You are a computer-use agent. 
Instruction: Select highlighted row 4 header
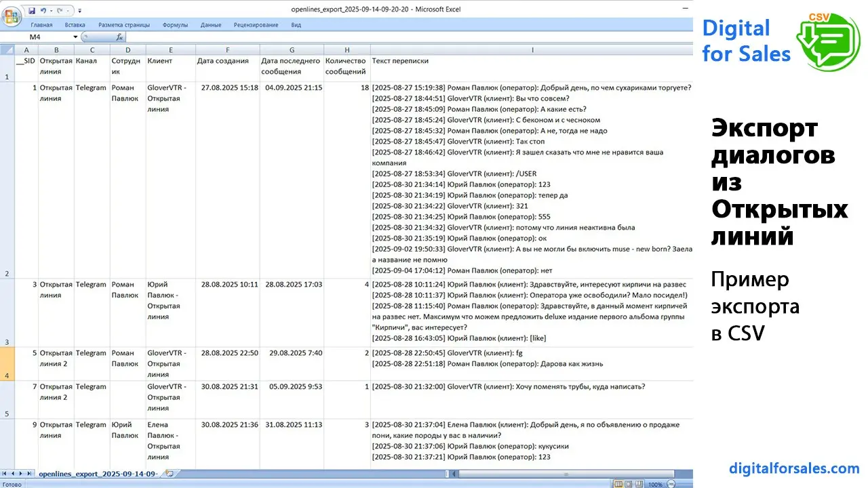tap(7, 364)
